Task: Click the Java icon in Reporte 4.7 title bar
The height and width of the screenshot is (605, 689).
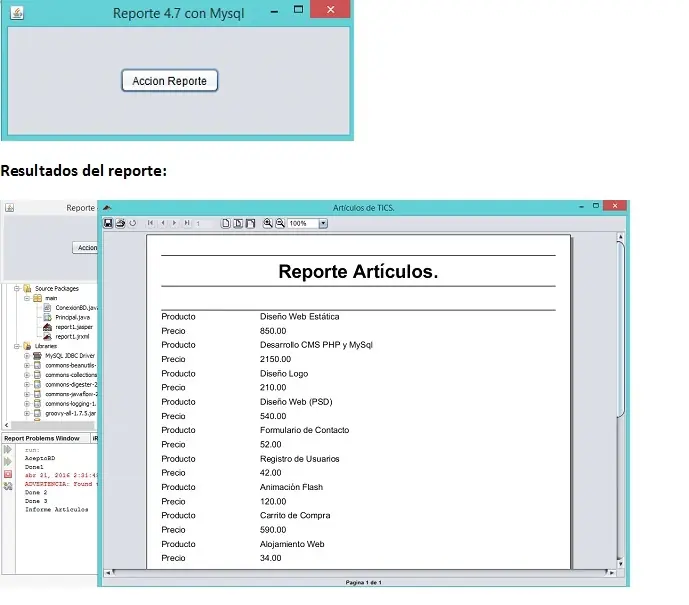Action: pos(17,13)
